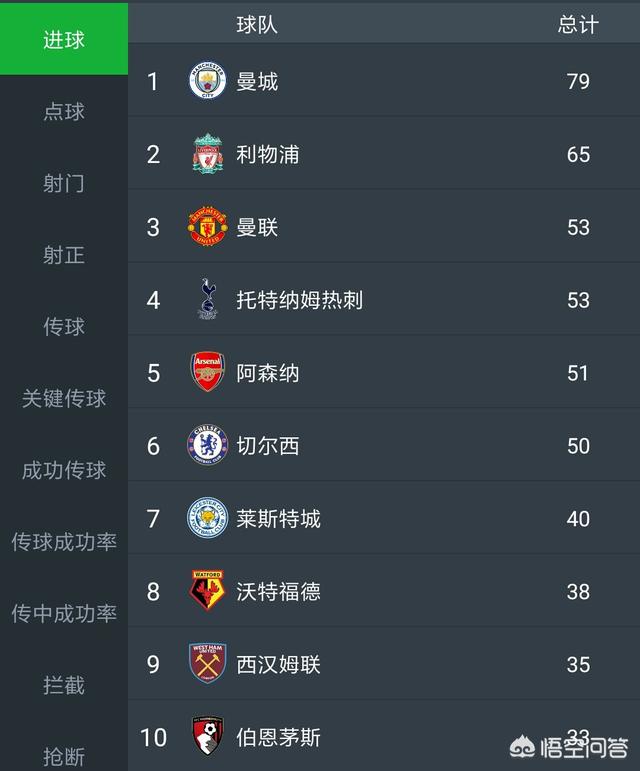Click the Arsenal cannon crest
This screenshot has height=771, width=640.
(x=207, y=372)
